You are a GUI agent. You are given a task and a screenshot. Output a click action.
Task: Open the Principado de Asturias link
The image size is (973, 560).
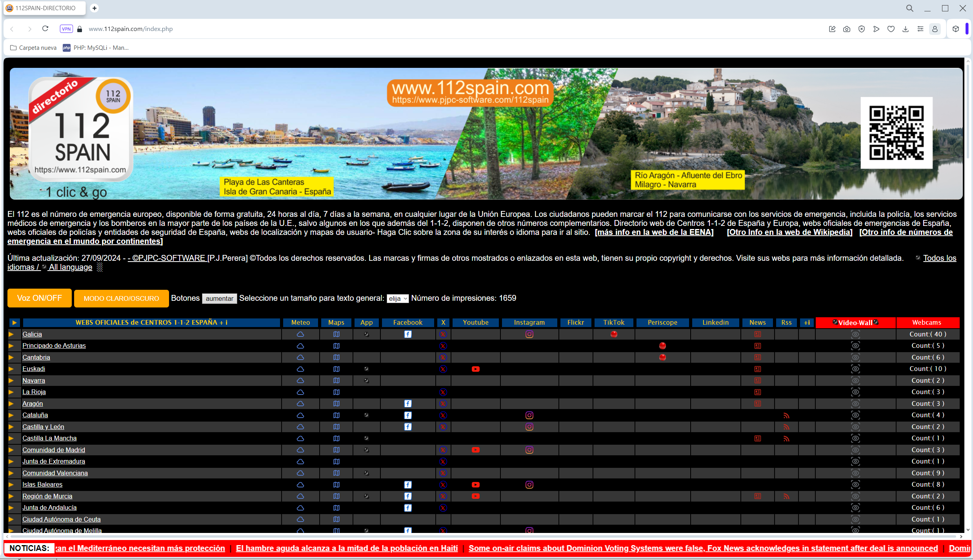click(x=54, y=345)
